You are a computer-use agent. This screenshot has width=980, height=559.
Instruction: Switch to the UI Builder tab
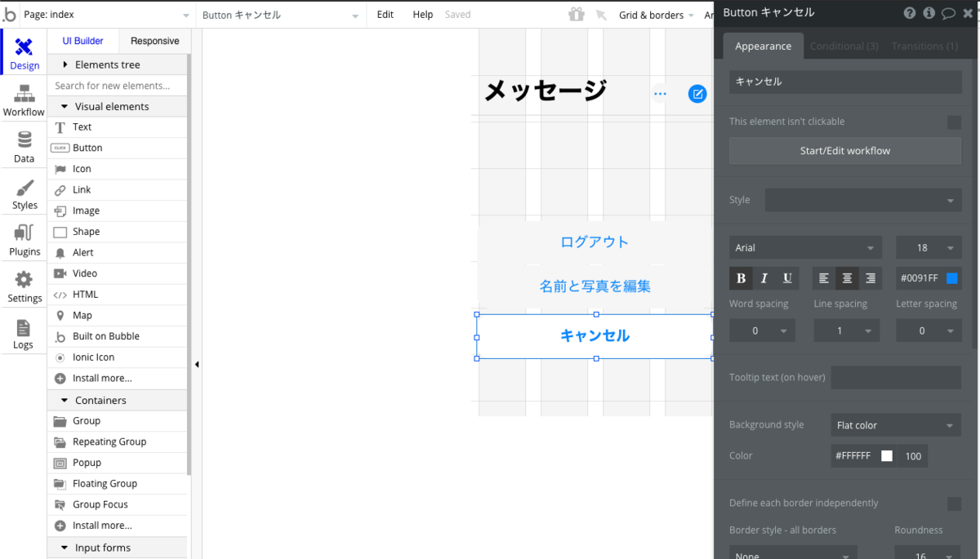click(83, 41)
